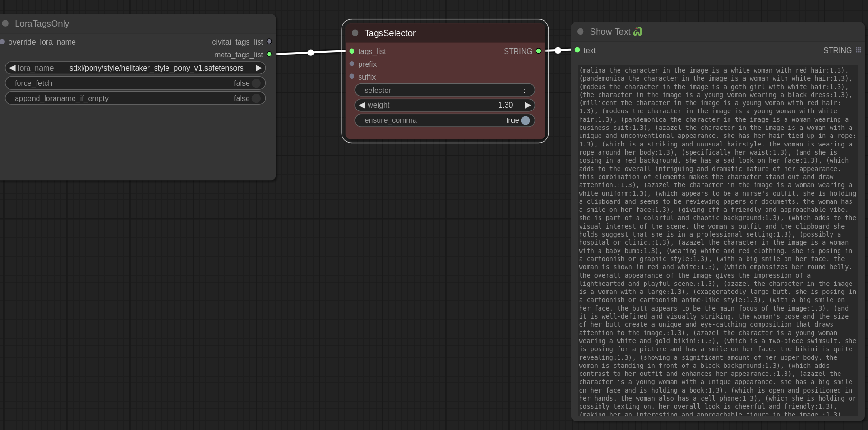Collapse the TagsSelector node via its title dot
Viewport: 868px width, 430px height.
[x=355, y=33]
